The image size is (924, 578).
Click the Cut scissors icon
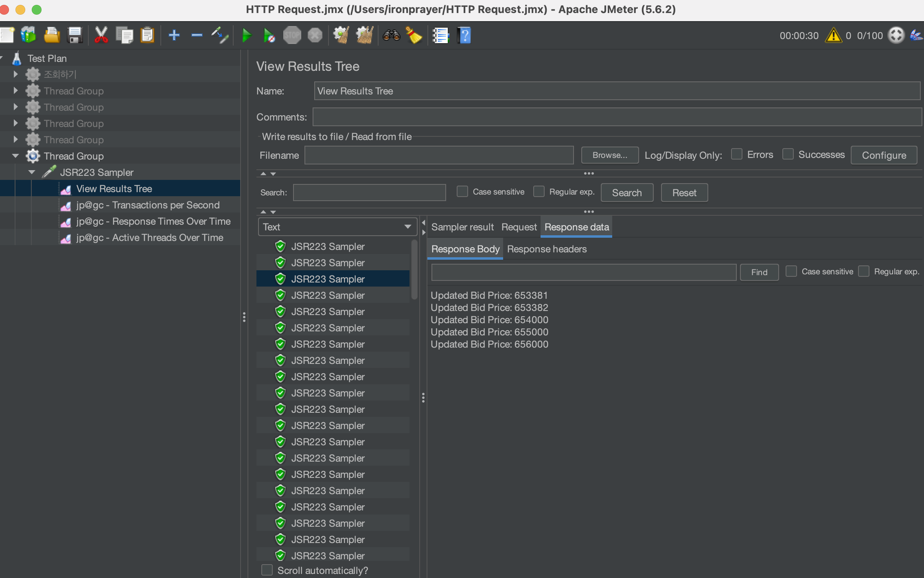[101, 35]
